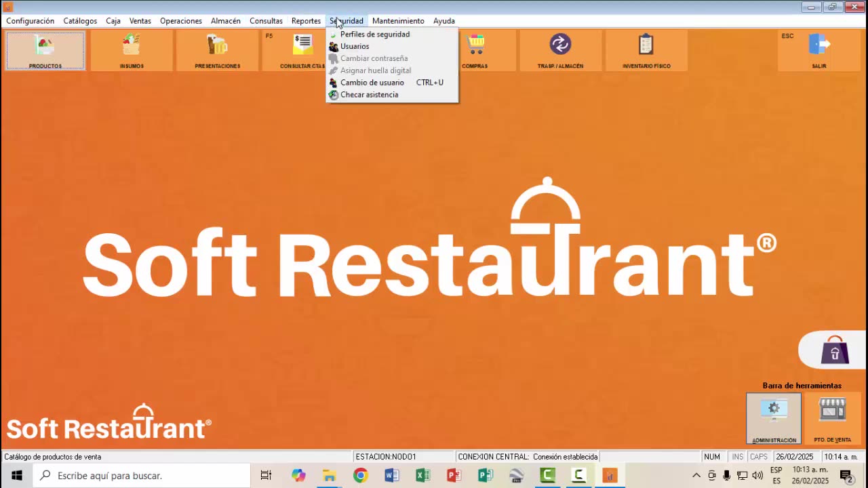Open Microsoft Publisher from taskbar
The height and width of the screenshot is (488, 868).
(485, 476)
